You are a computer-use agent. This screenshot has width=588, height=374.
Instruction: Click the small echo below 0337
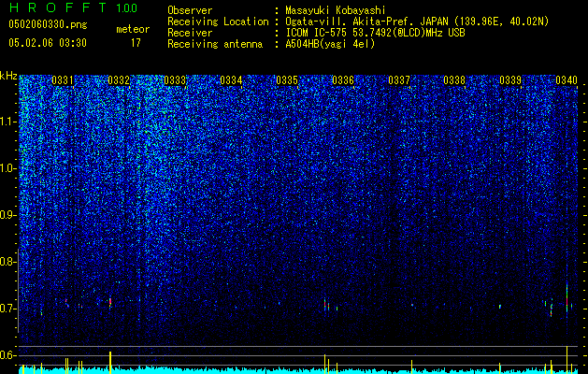coord(411,305)
